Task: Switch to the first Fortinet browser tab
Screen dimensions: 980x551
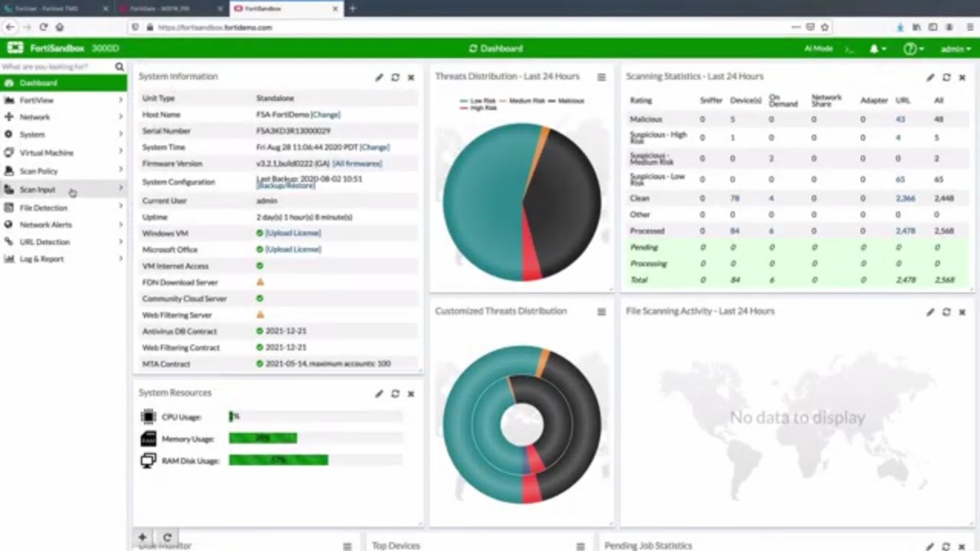Action: tap(57, 8)
